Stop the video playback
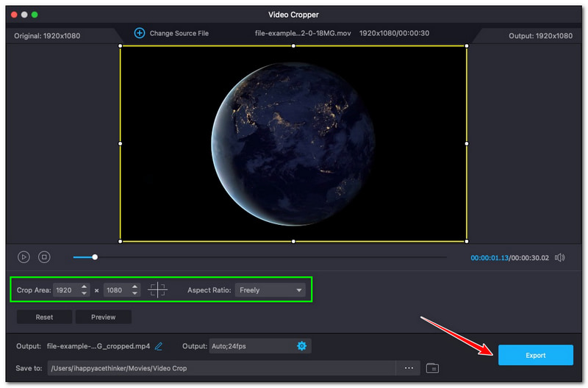Viewport: 588px width, 388px height. pyautogui.click(x=44, y=257)
